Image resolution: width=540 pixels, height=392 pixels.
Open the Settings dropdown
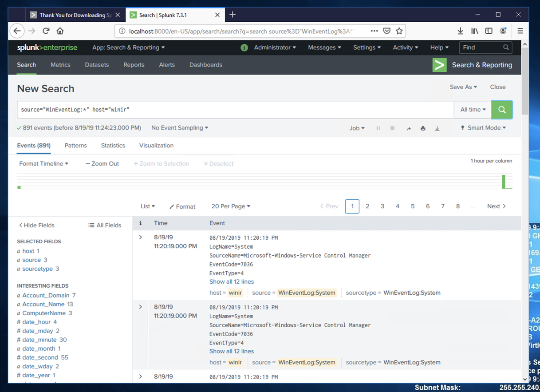367,48
